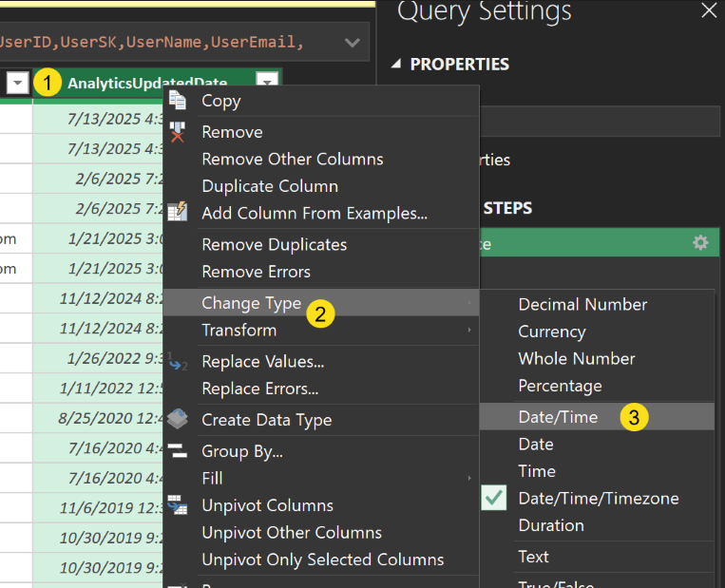This screenshot has width=725, height=588.
Task: Click cell with date 1/26/2022
Action: click(98, 358)
